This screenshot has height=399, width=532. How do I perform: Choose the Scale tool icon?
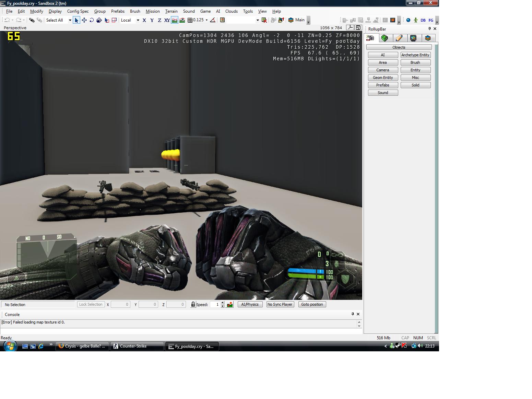[99, 20]
